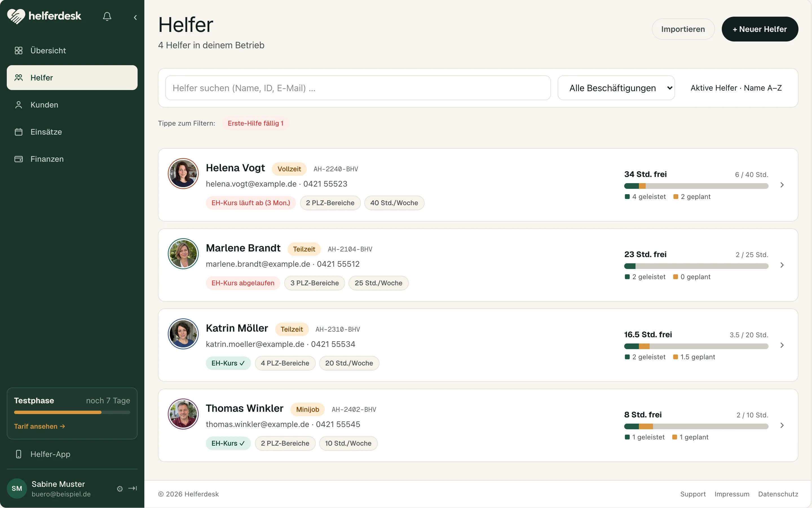Open the Support footer link
Image resolution: width=812 pixels, height=508 pixels.
pyautogui.click(x=693, y=494)
